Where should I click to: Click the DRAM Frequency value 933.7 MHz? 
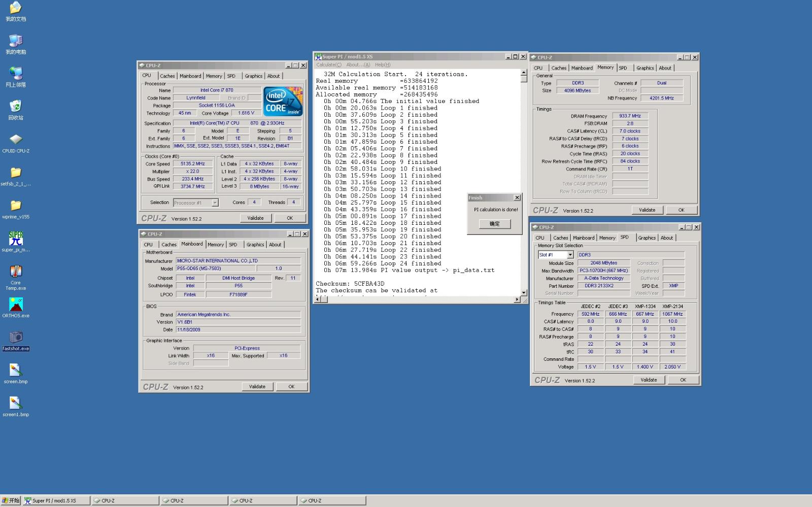pyautogui.click(x=630, y=116)
